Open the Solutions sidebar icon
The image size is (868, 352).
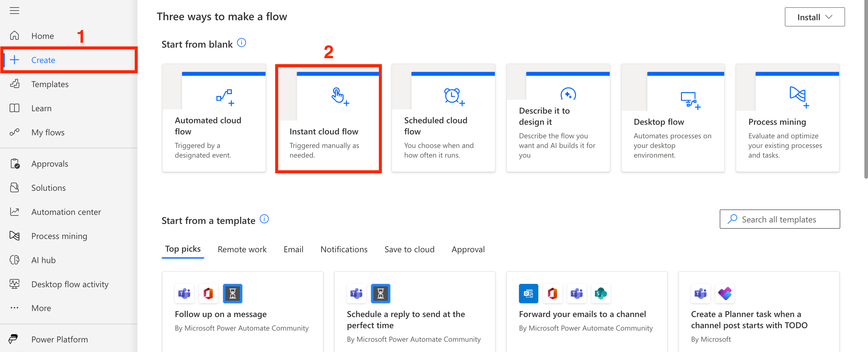point(14,188)
